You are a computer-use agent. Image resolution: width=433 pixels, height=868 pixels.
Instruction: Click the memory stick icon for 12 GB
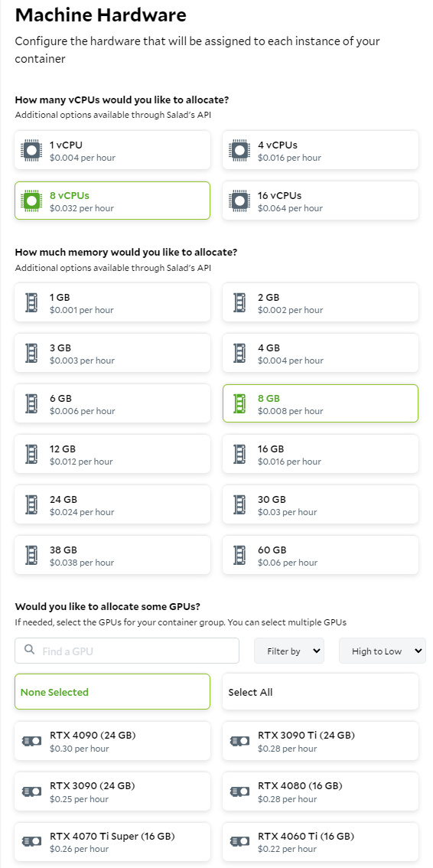pos(31,454)
